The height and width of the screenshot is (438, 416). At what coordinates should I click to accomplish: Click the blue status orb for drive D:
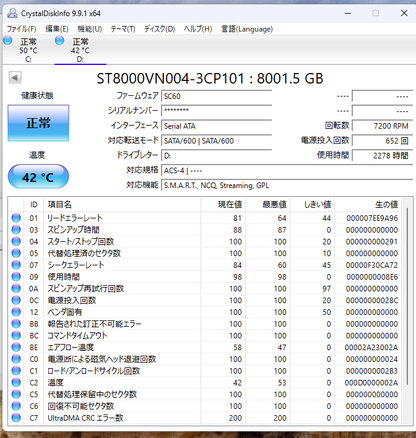pos(60,41)
